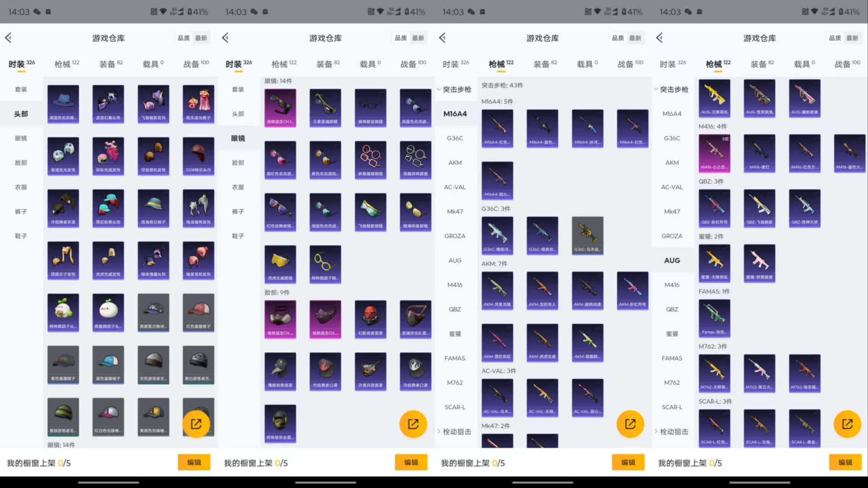Tap the Wi-Fi status icon above the AUG screen
This screenshot has height=488, width=868.
815,11
